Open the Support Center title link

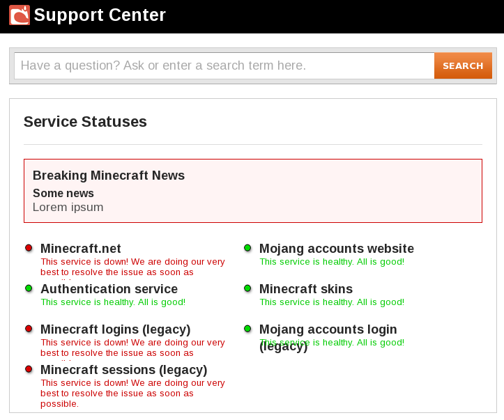pos(100,15)
